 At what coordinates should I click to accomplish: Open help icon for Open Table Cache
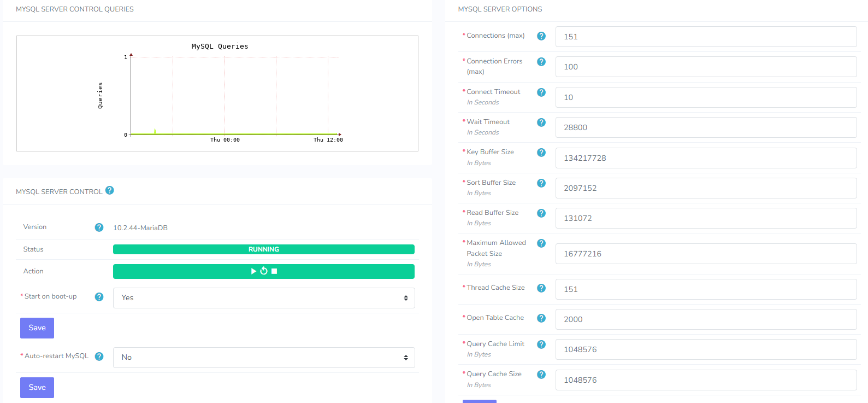[x=541, y=318]
